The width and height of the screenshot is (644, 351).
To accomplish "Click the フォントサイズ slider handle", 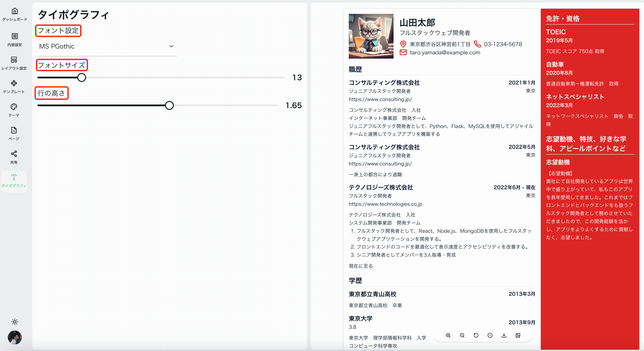I will coord(81,78).
